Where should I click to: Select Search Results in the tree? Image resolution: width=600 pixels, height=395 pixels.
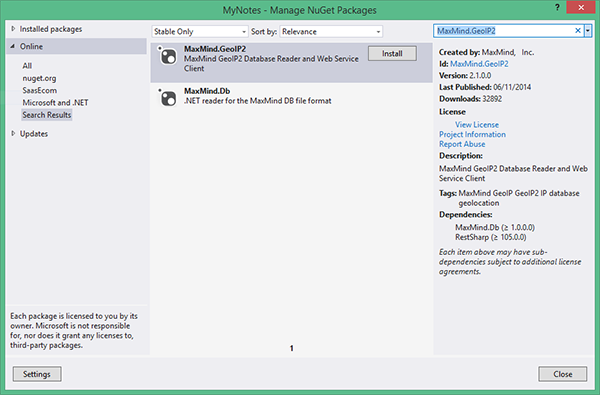[x=47, y=115]
